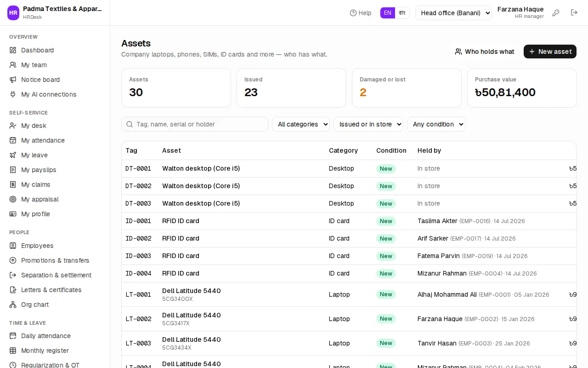
Task: Click the Employees icon in sidebar
Action: point(13,246)
